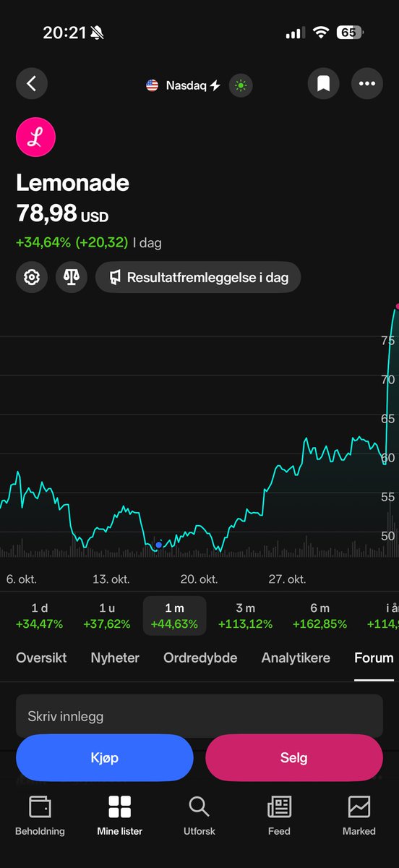Focus the Skriv innlegg input field

point(199,716)
